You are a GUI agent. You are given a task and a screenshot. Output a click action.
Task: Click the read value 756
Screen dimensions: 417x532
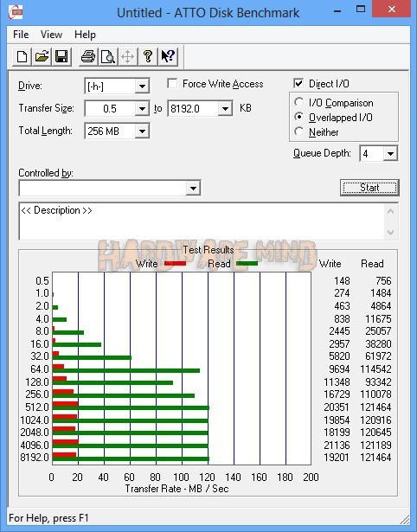[x=383, y=280]
